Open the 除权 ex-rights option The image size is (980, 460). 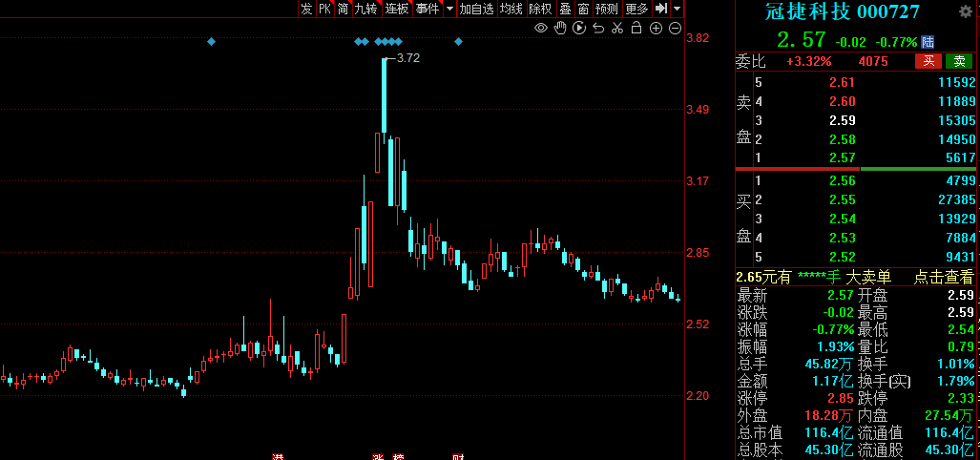pyautogui.click(x=540, y=9)
